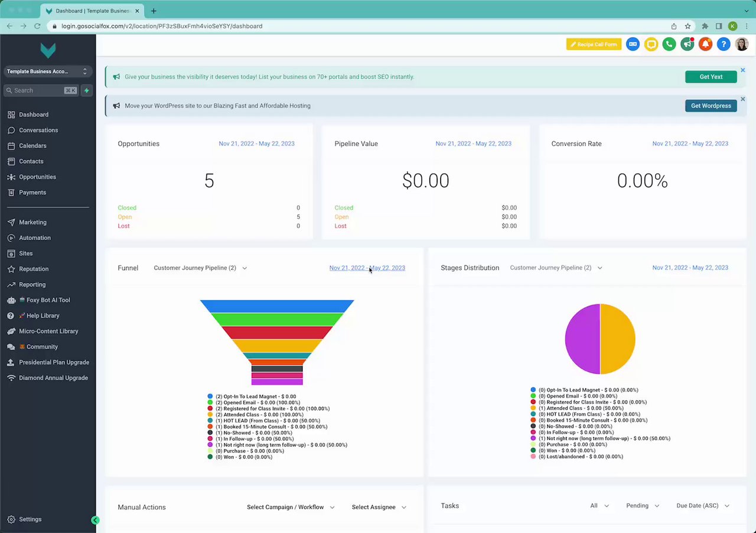Click the browser bookmark star icon
Image resolution: width=756 pixels, height=533 pixels.
[688, 26]
